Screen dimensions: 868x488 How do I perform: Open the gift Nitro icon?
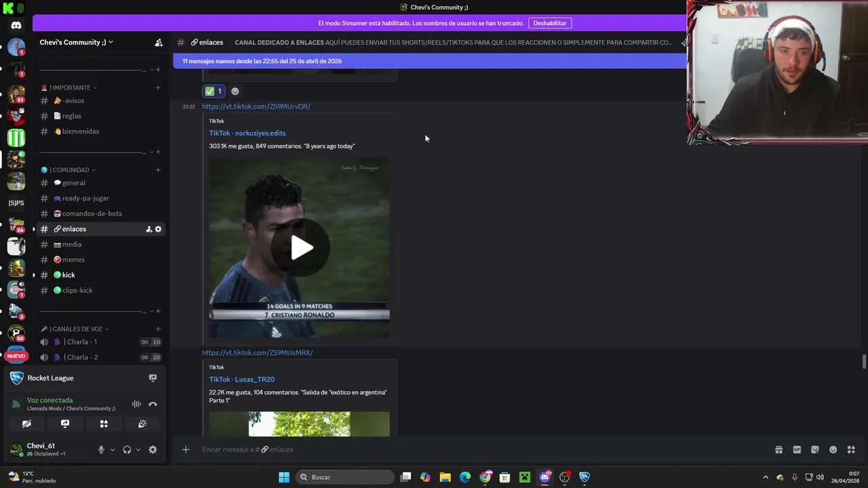pos(778,449)
